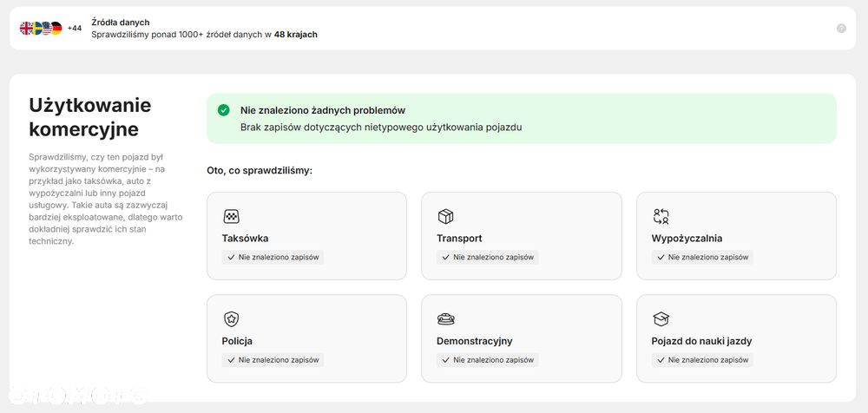Click the Demonstracyjny card title
The image size is (868, 413).
tap(474, 341)
